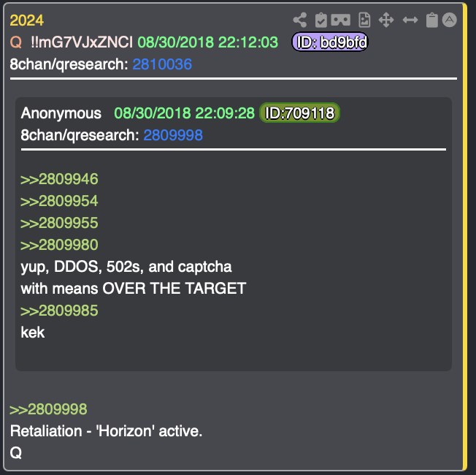The image size is (476, 475).
Task: Open the image file icon
Action: click(x=364, y=20)
